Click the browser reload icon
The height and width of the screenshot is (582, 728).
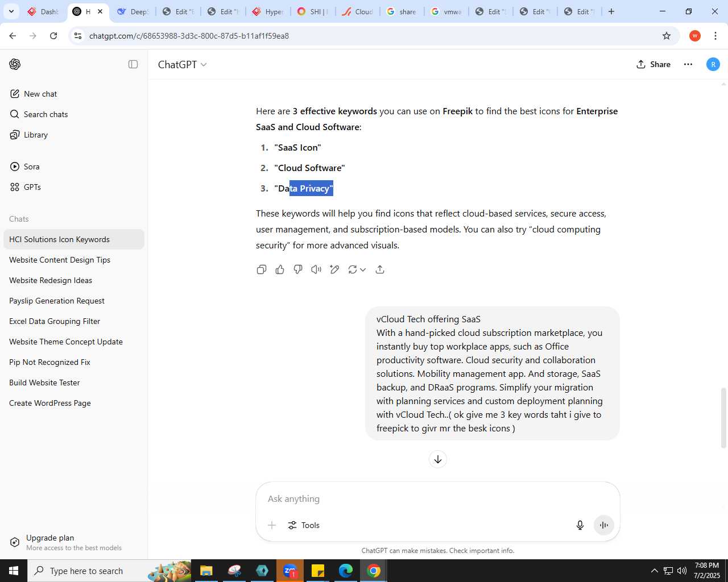[x=53, y=36]
